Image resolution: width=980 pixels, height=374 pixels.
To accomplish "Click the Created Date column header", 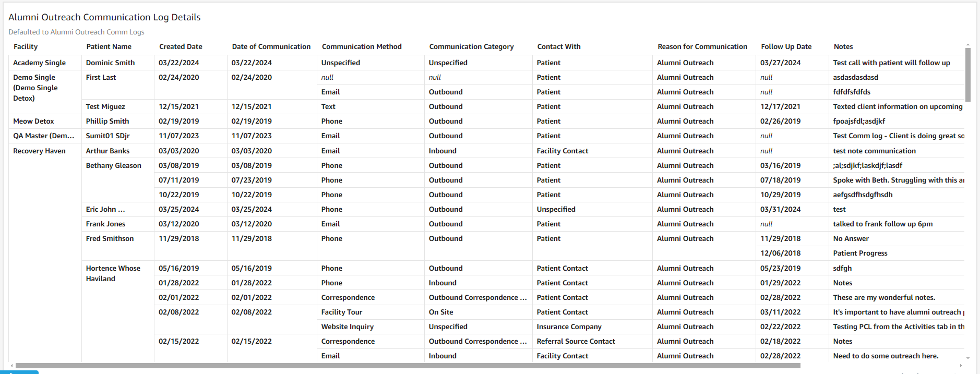I will [x=181, y=46].
